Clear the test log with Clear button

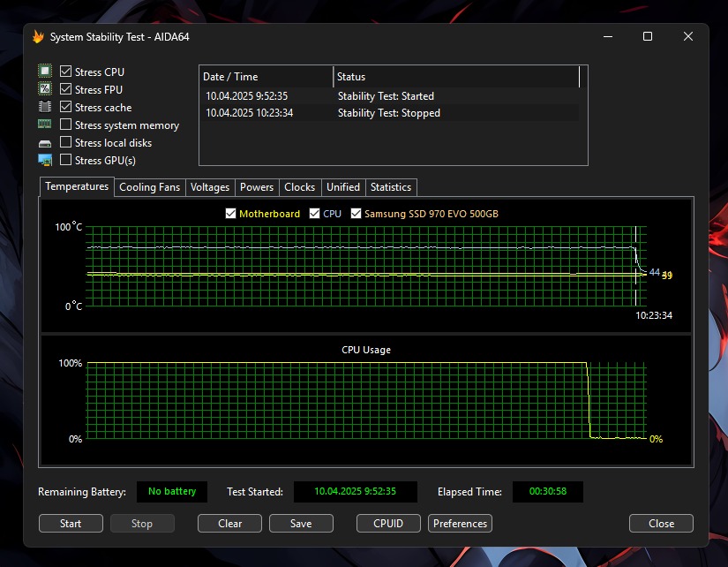229,524
